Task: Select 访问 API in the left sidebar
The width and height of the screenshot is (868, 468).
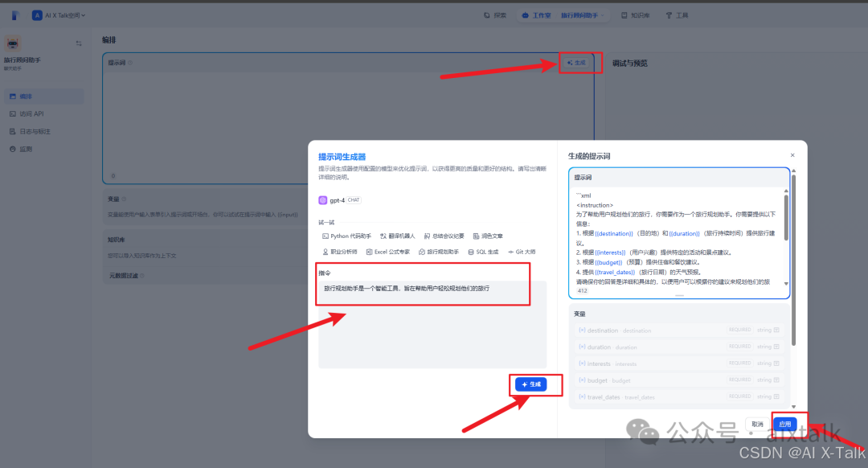Action: (43, 113)
